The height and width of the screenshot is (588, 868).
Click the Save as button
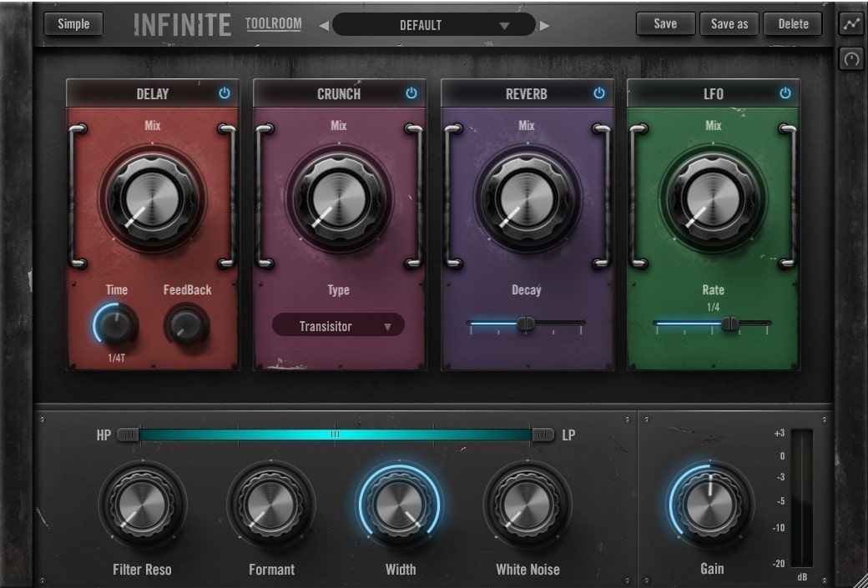pos(729,23)
